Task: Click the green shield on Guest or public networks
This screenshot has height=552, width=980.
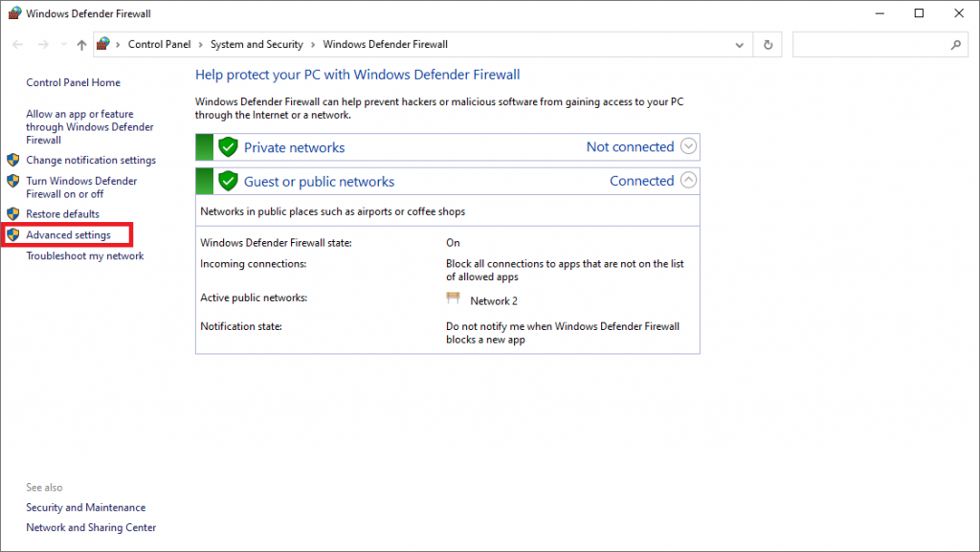Action: pyautogui.click(x=228, y=181)
